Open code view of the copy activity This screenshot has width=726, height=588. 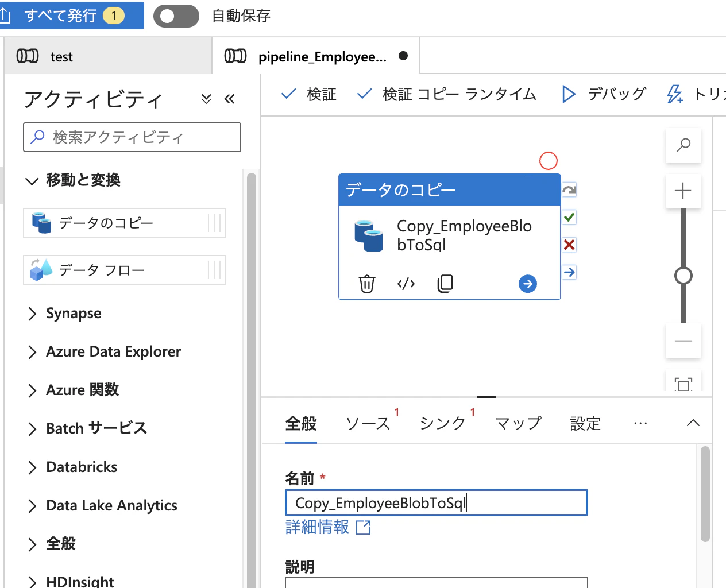pyautogui.click(x=406, y=283)
